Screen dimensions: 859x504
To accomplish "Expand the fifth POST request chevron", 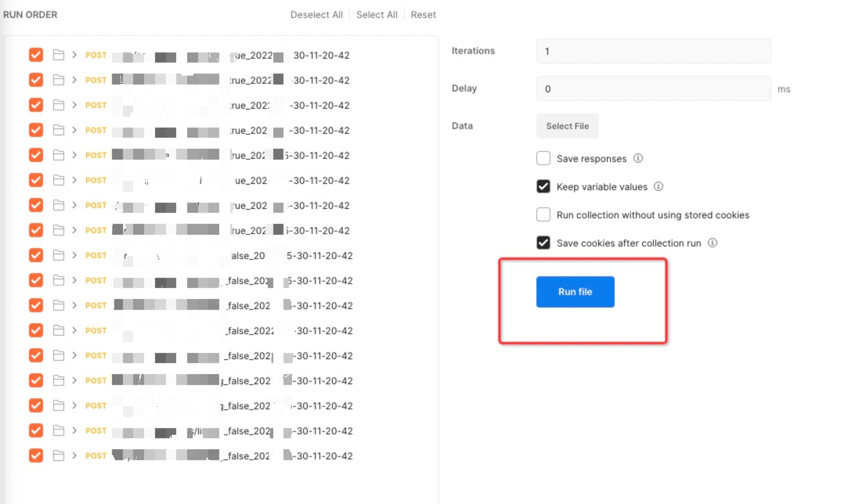I will 74,155.
